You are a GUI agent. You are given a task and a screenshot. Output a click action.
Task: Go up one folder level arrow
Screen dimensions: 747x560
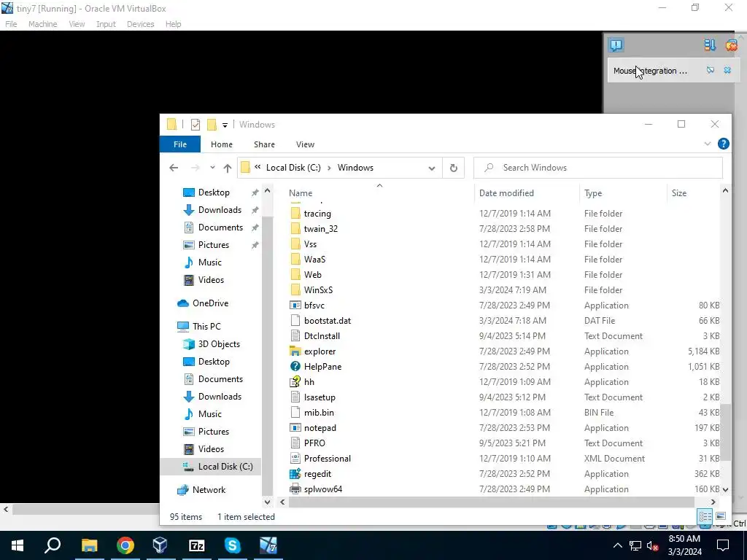click(228, 168)
